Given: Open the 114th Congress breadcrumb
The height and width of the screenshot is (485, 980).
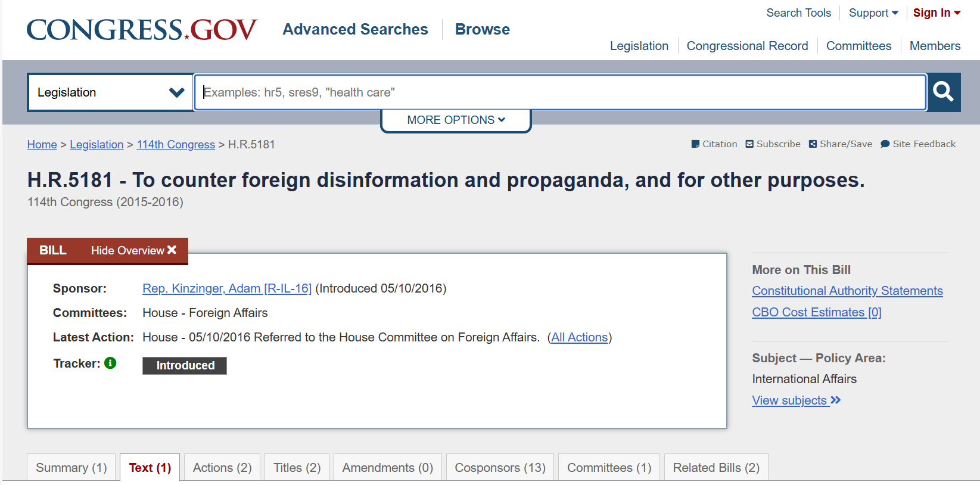Looking at the screenshot, I should coord(176,144).
